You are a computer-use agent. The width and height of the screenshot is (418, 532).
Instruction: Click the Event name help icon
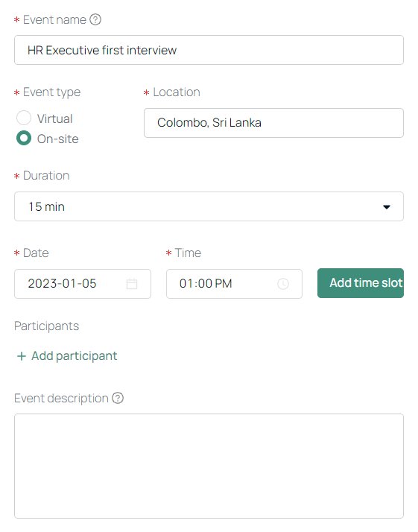click(x=95, y=19)
